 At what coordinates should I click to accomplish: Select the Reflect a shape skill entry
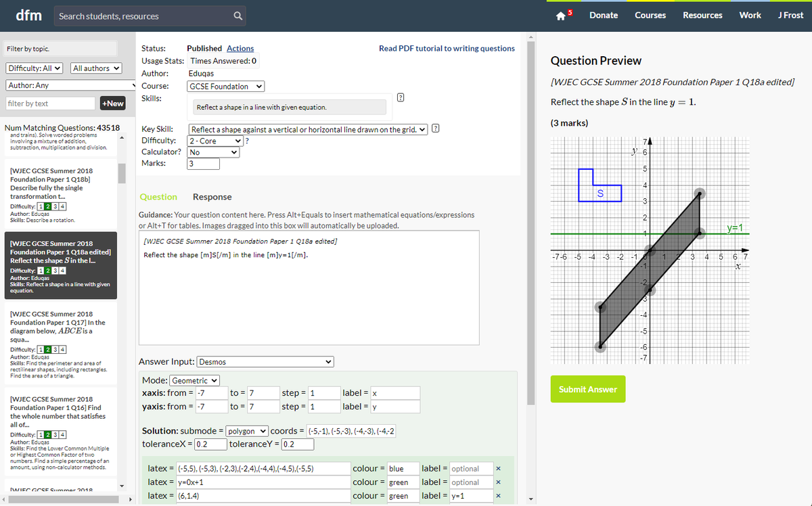pyautogui.click(x=291, y=107)
